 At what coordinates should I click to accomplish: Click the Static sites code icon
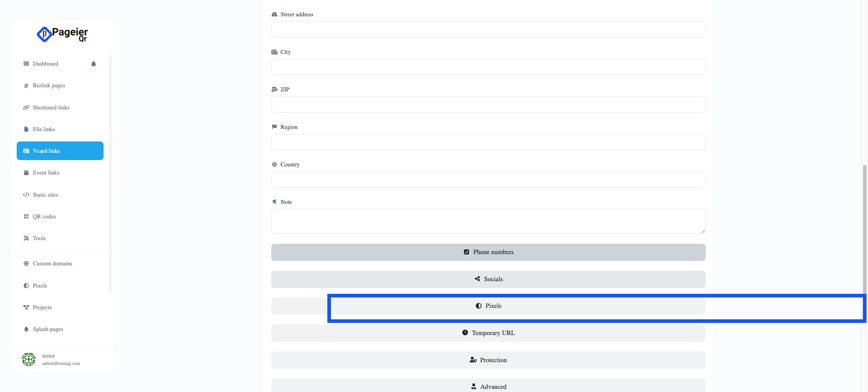tap(26, 195)
